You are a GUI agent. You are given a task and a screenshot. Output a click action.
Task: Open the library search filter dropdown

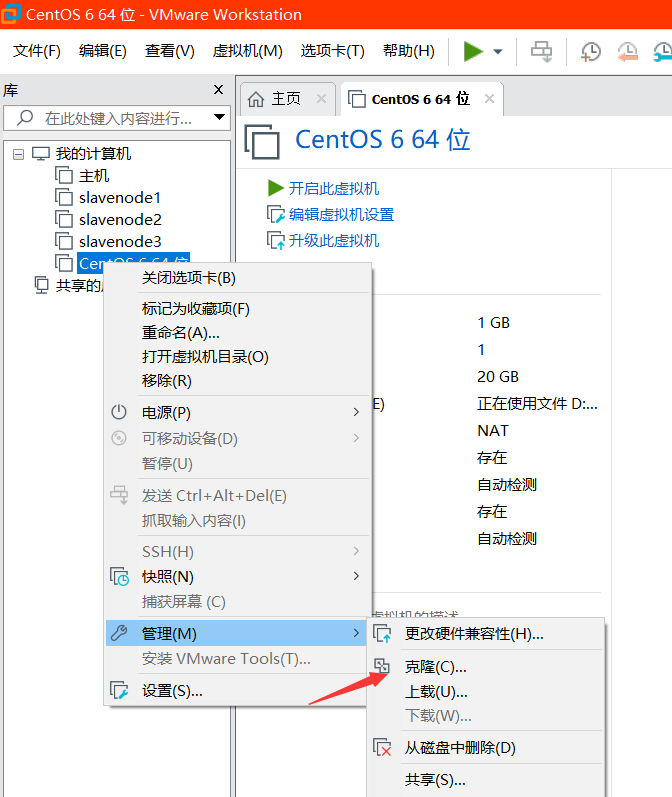pyautogui.click(x=220, y=117)
